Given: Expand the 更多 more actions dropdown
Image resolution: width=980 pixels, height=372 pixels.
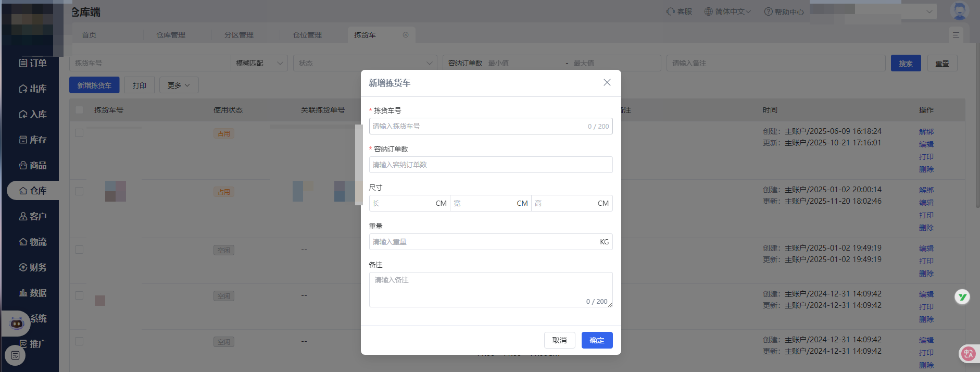Looking at the screenshot, I should (179, 85).
